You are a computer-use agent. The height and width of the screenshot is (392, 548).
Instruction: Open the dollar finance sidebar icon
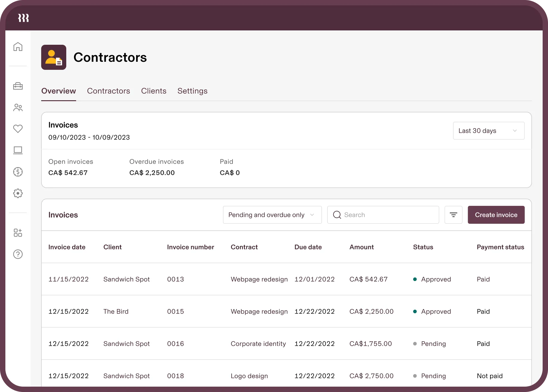click(x=18, y=172)
